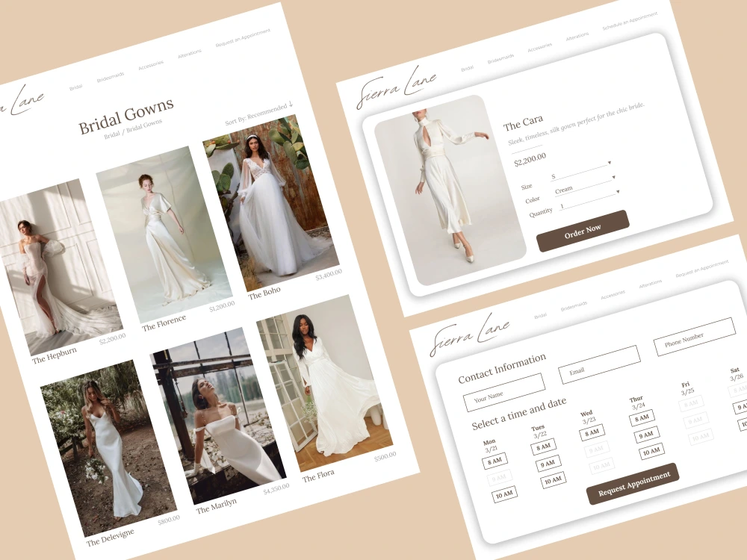Click Request an Appointment on the appointment form page
This screenshot has height=560, width=747.
[702, 269]
